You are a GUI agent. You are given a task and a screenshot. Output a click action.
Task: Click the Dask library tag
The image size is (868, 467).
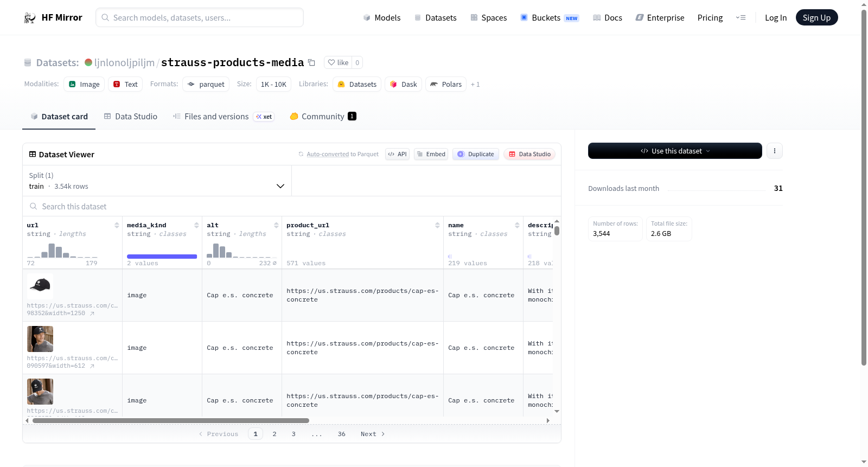coord(404,84)
